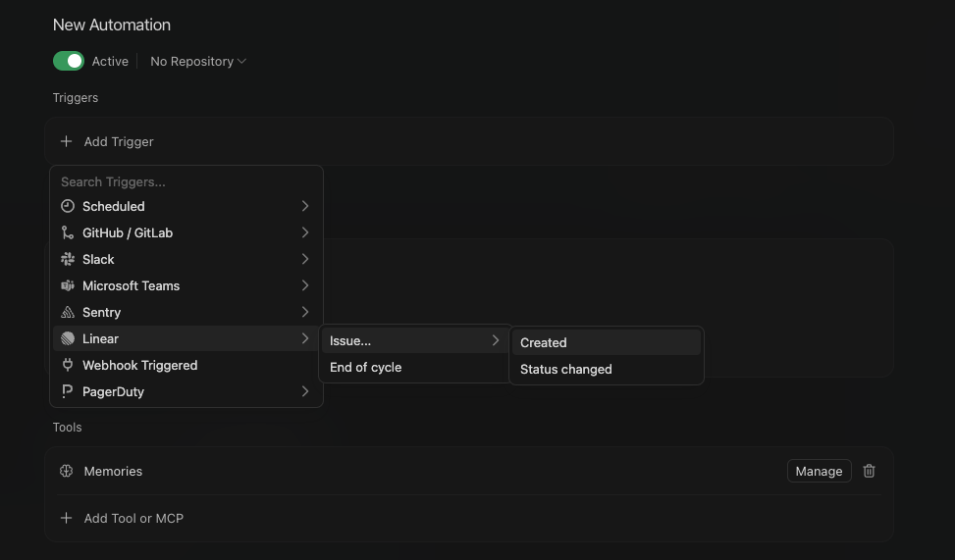The height and width of the screenshot is (560, 955).
Task: Select the Scheduled trigger option
Action: point(186,206)
